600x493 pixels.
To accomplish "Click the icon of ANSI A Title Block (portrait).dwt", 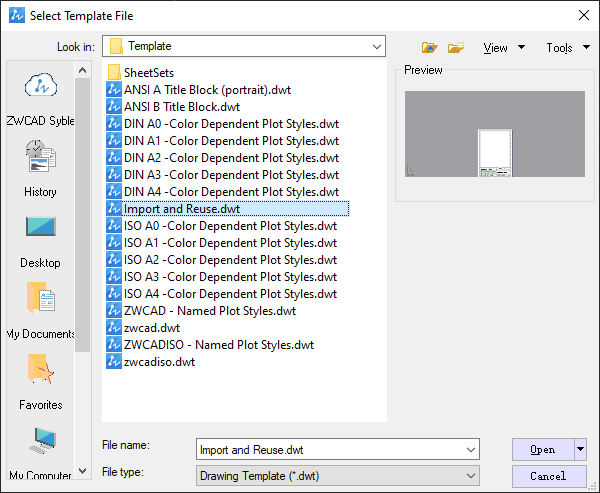I will pos(114,90).
